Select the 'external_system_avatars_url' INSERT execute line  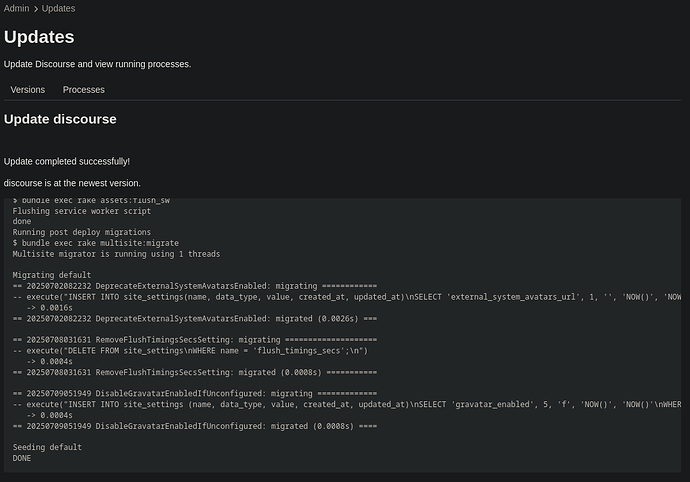pos(347,297)
